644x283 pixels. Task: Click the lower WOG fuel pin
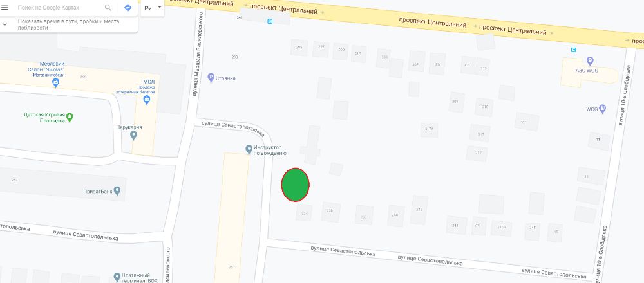pos(603,109)
